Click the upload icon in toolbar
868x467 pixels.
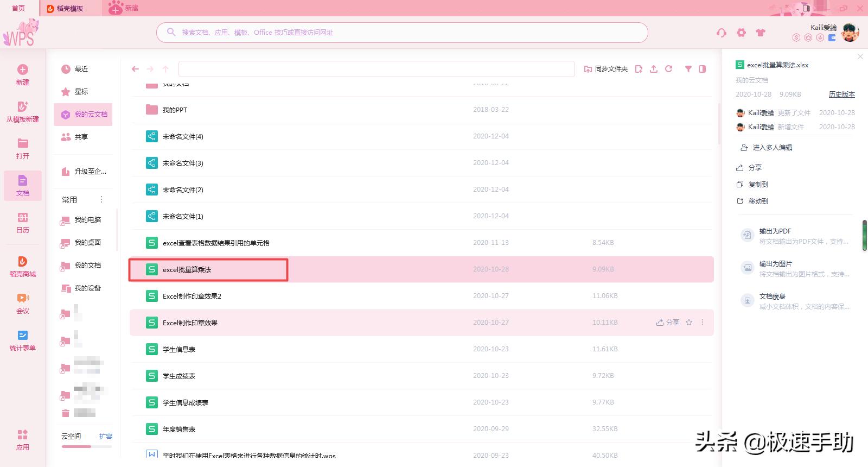[654, 69]
